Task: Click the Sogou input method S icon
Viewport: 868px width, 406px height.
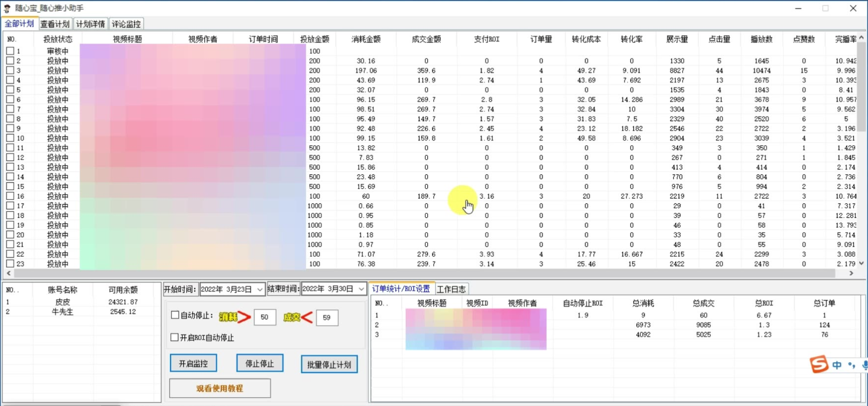Action: coord(819,365)
